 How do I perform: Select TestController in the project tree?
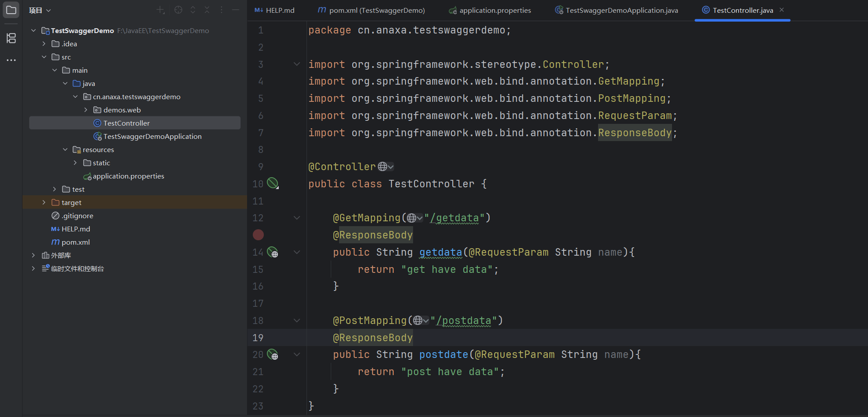tap(135, 123)
